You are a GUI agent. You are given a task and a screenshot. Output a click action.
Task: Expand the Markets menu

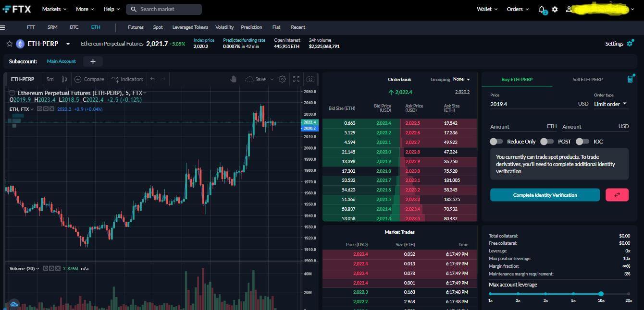click(54, 9)
